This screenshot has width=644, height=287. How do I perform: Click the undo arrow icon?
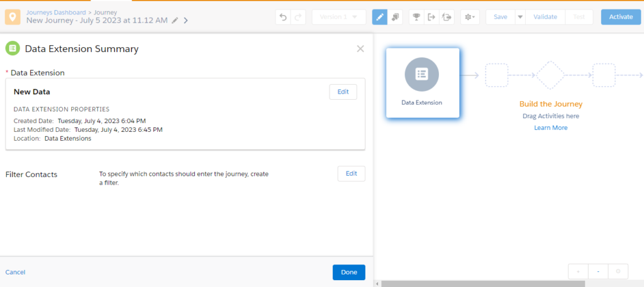point(284,17)
